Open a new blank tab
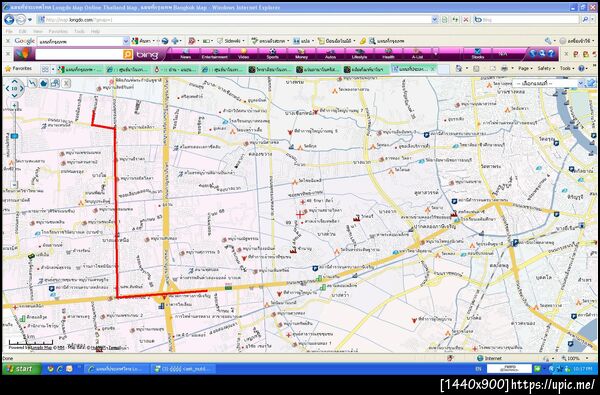Screen dimensions: 600x395 pyautogui.click(x=443, y=69)
